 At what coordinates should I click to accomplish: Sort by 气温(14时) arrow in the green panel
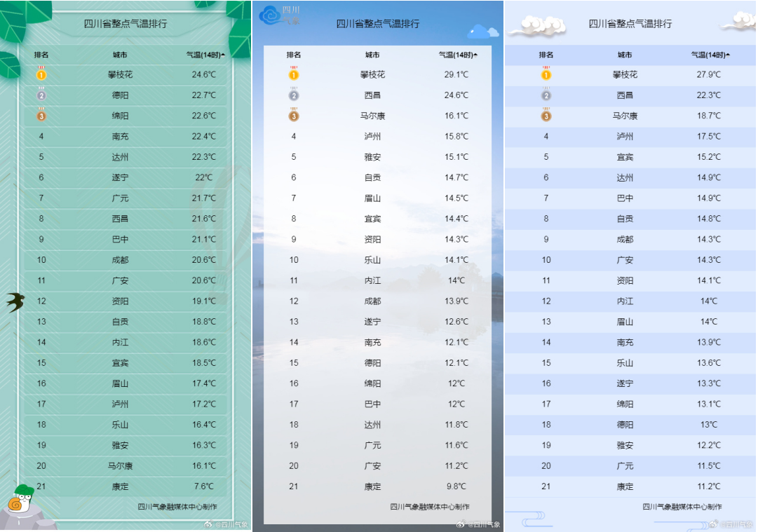[x=223, y=55]
